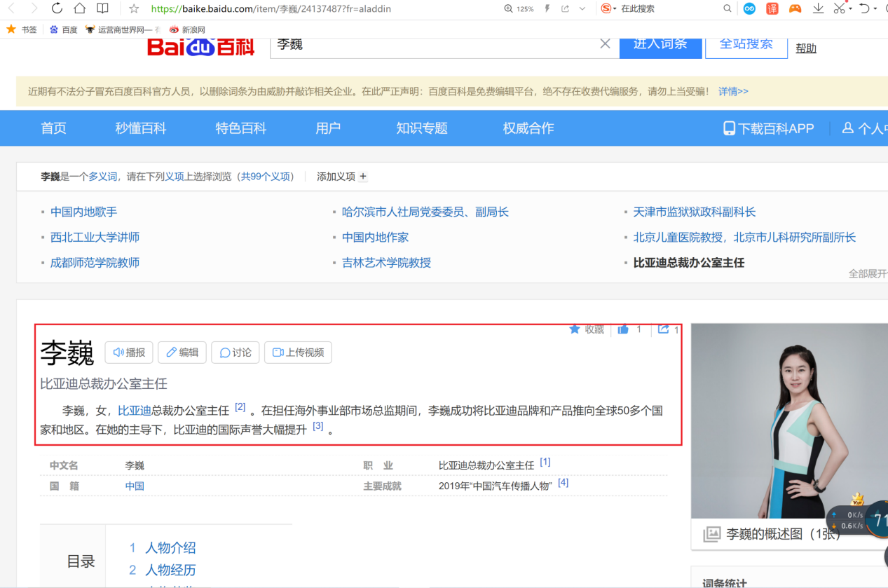The image size is (888, 588).
Task: Click the scissors screenshot icon
Action: [x=839, y=9]
